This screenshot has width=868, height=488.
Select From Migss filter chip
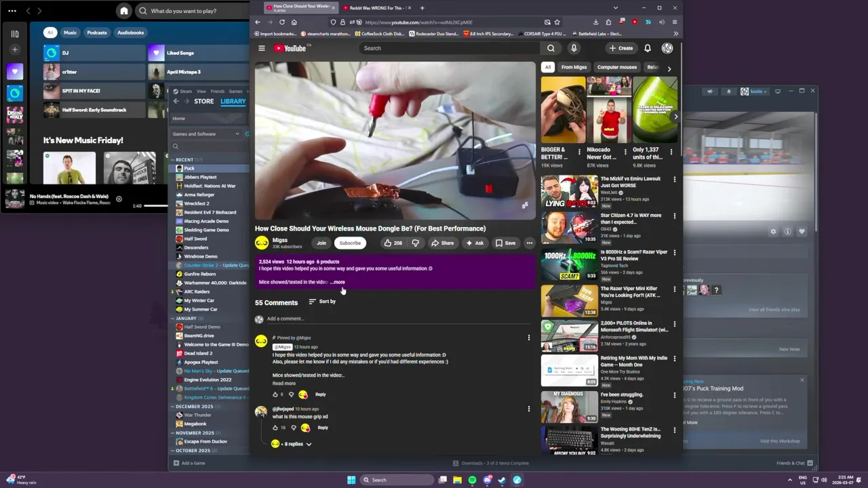(x=574, y=67)
